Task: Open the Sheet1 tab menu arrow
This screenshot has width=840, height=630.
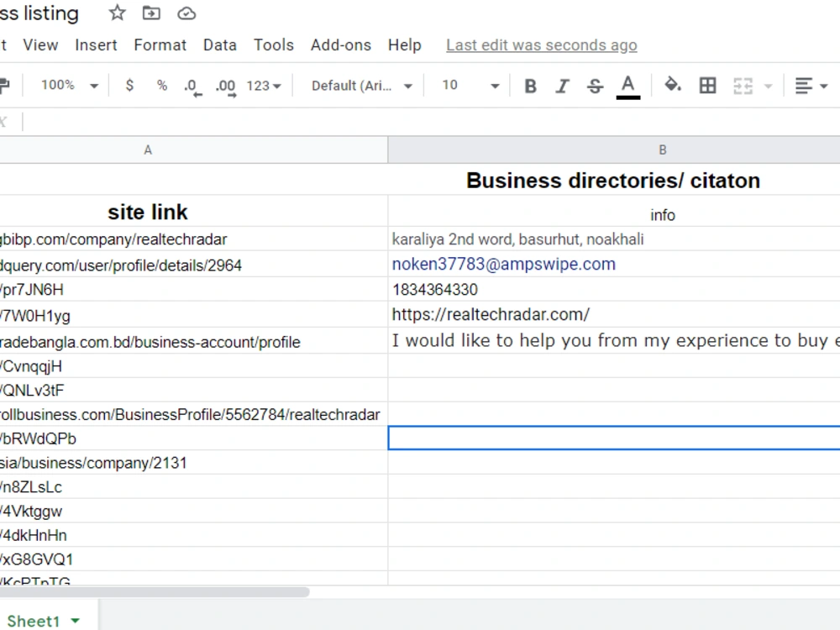Action: point(75,621)
